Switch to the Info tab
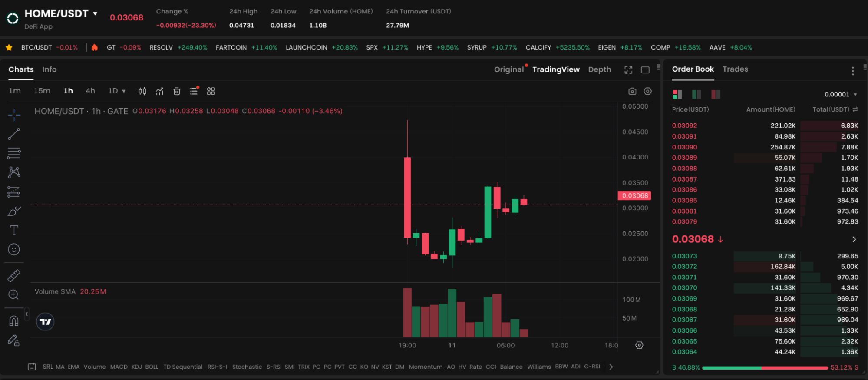The image size is (868, 380). click(x=50, y=69)
